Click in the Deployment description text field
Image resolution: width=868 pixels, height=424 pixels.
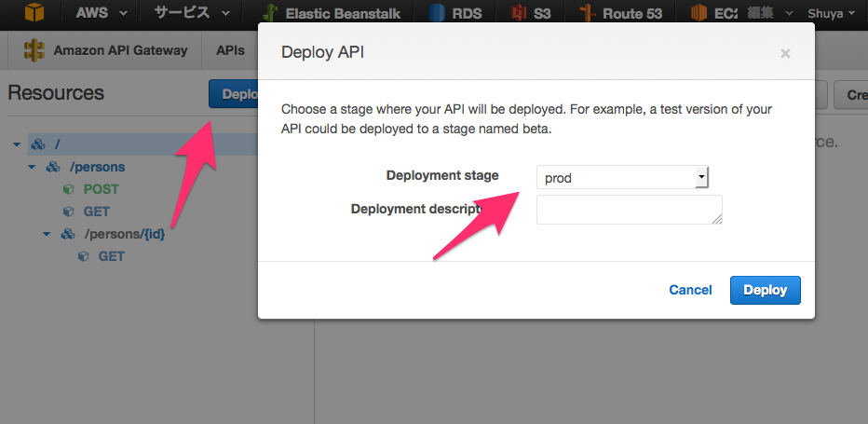[629, 210]
